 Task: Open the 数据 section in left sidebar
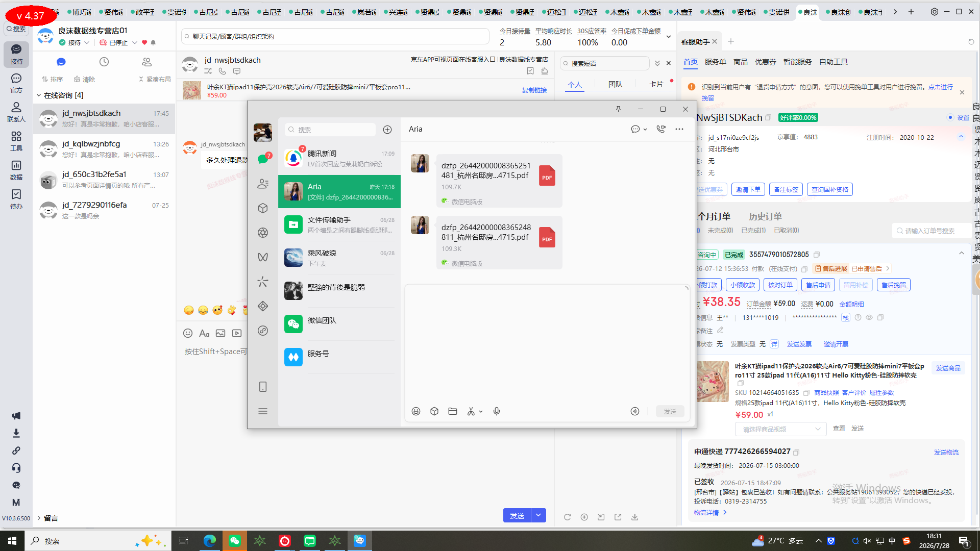tap(16, 170)
